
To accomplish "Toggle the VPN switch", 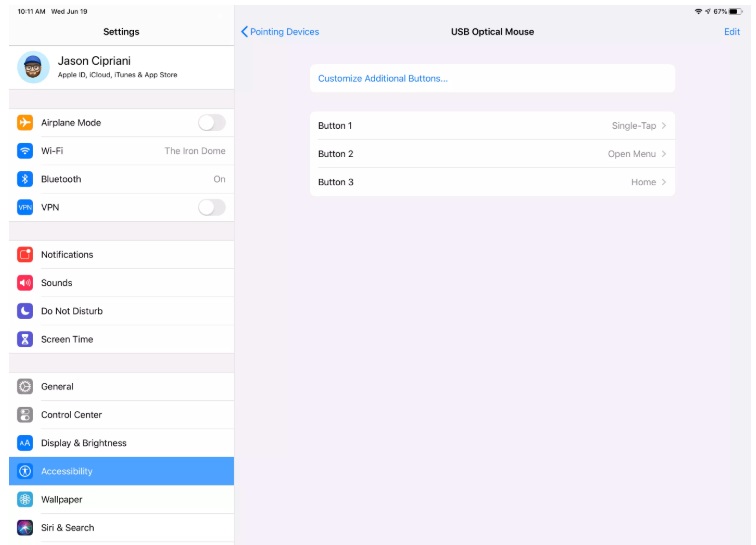I will click(212, 207).
